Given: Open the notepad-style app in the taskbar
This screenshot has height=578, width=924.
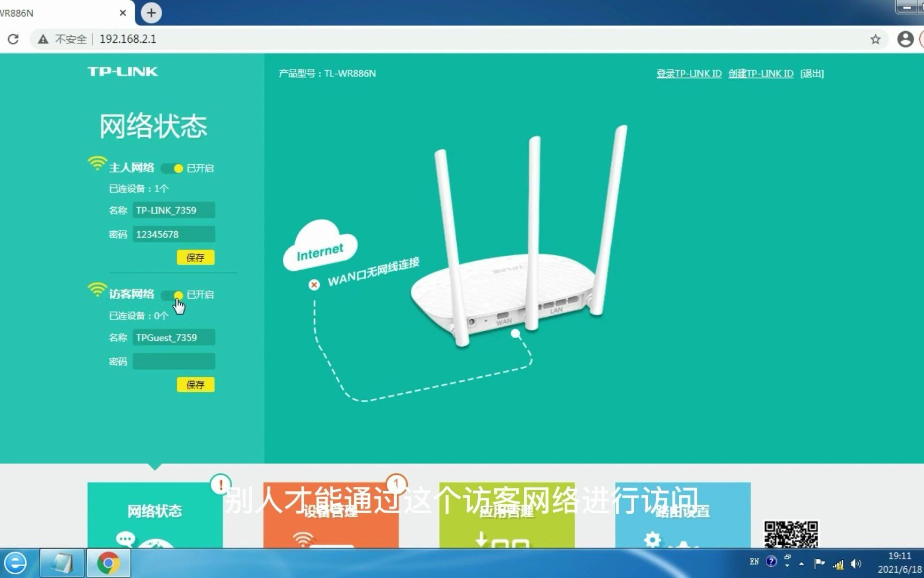Looking at the screenshot, I should coord(61,563).
